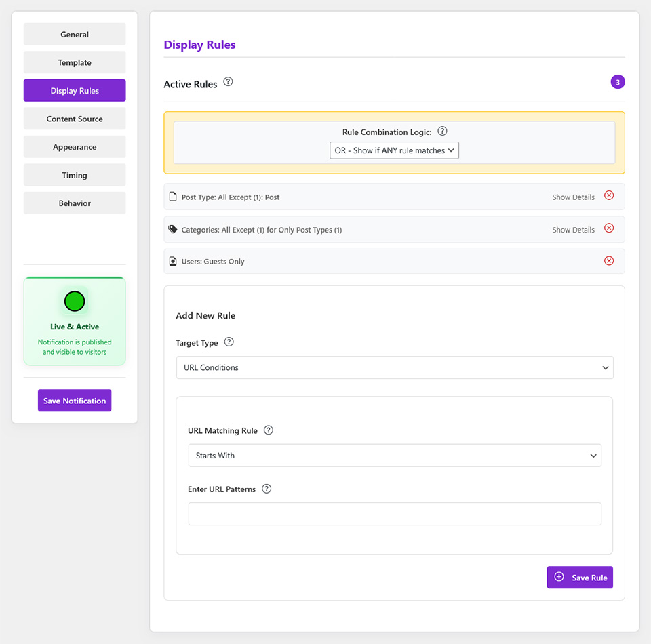Show Details for the Post Type rule
This screenshot has width=651, height=644.
[x=573, y=197]
